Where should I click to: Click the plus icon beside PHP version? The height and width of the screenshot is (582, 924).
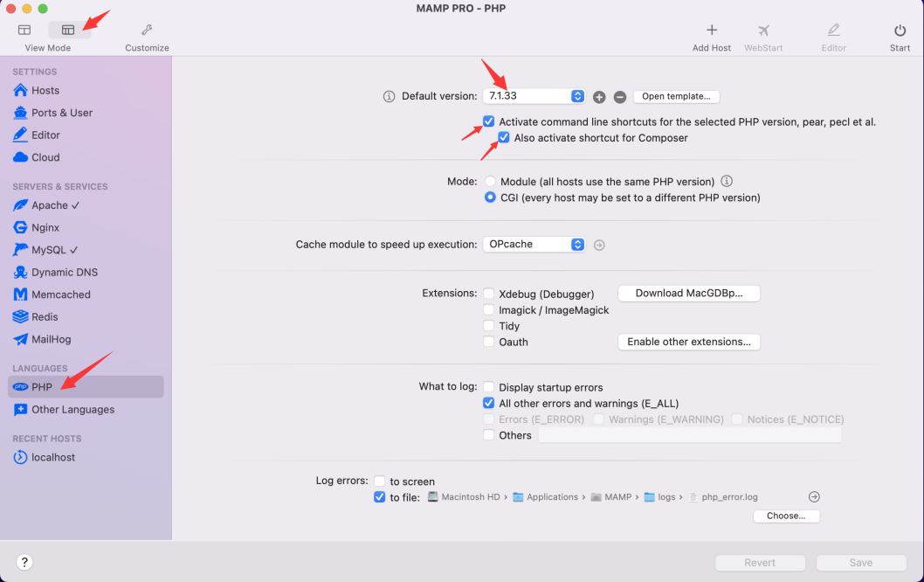click(x=599, y=97)
